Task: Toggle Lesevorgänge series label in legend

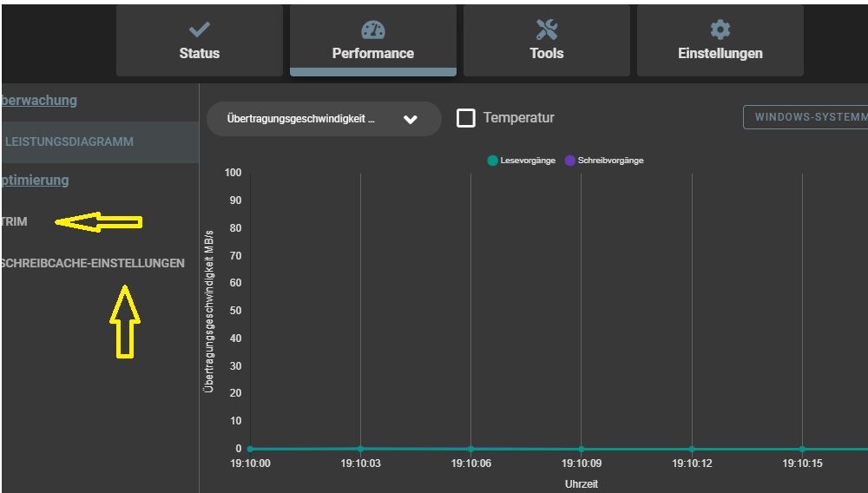Action: [x=528, y=161]
